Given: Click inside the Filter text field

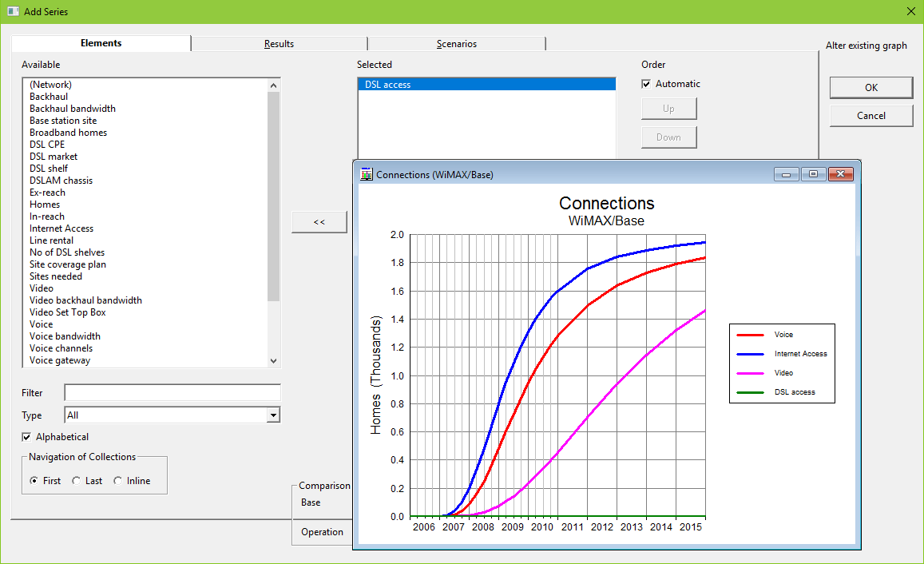Looking at the screenshot, I should coord(172,392).
